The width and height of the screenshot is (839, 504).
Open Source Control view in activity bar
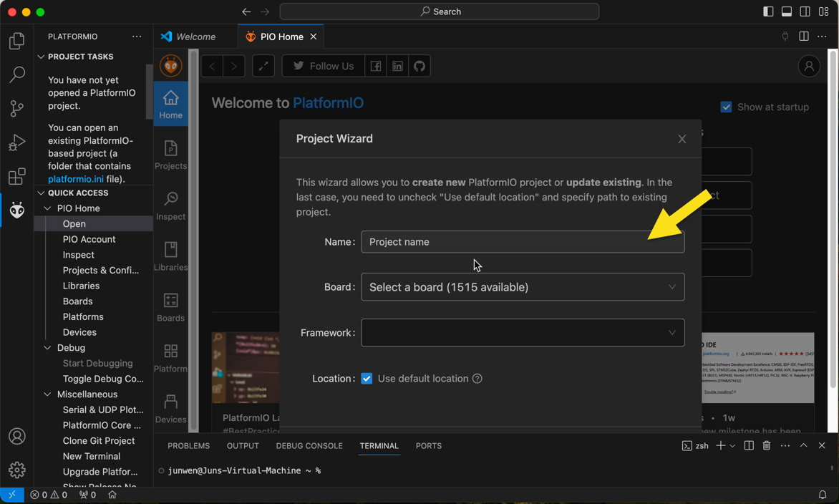point(16,109)
